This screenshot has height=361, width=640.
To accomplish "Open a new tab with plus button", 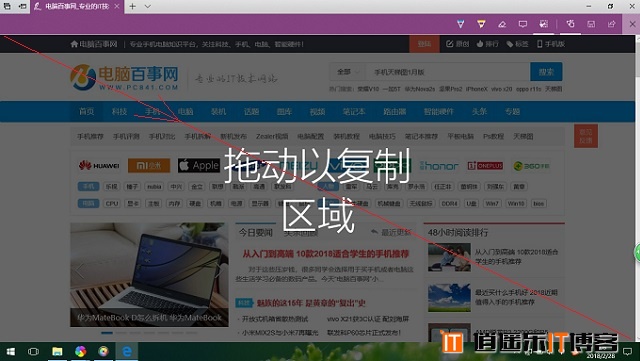I will [x=132, y=6].
